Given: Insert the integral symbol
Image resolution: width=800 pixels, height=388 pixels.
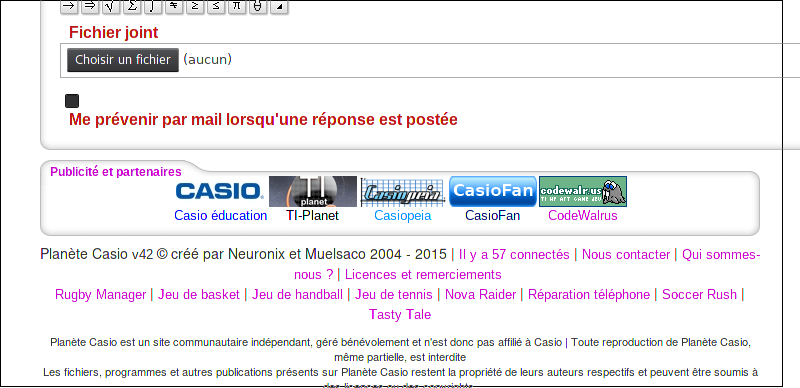Looking at the screenshot, I should (153, 6).
